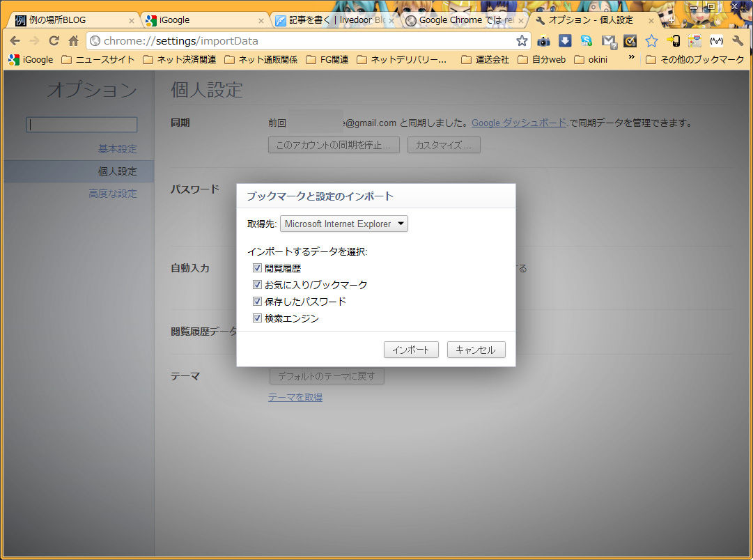This screenshot has width=753, height=560.
Task: Toggle the お気に入り/ブックマーク checkbox
Action: tap(258, 285)
